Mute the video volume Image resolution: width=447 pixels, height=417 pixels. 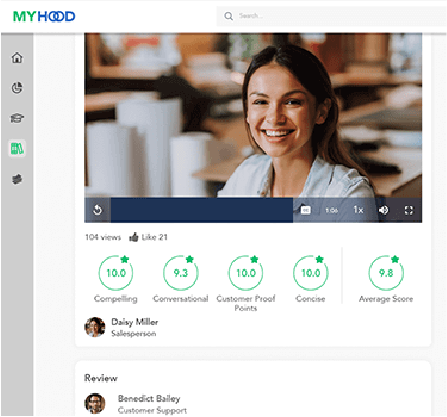click(383, 210)
